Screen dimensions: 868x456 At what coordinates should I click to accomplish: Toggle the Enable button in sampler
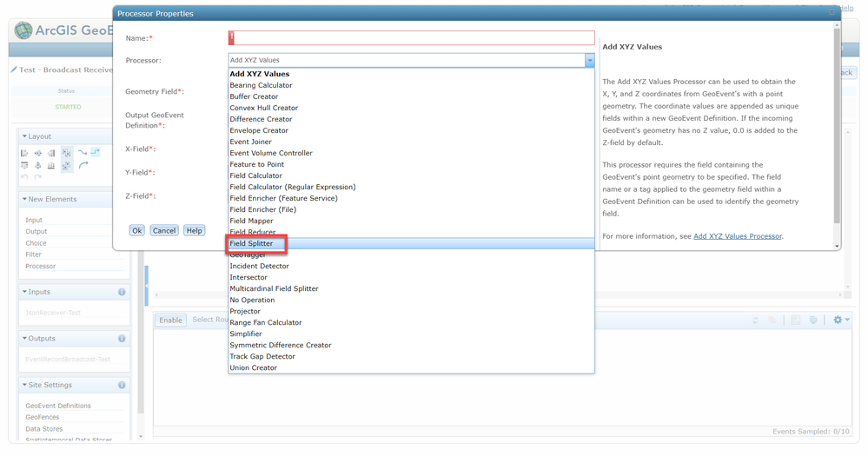pyautogui.click(x=170, y=320)
